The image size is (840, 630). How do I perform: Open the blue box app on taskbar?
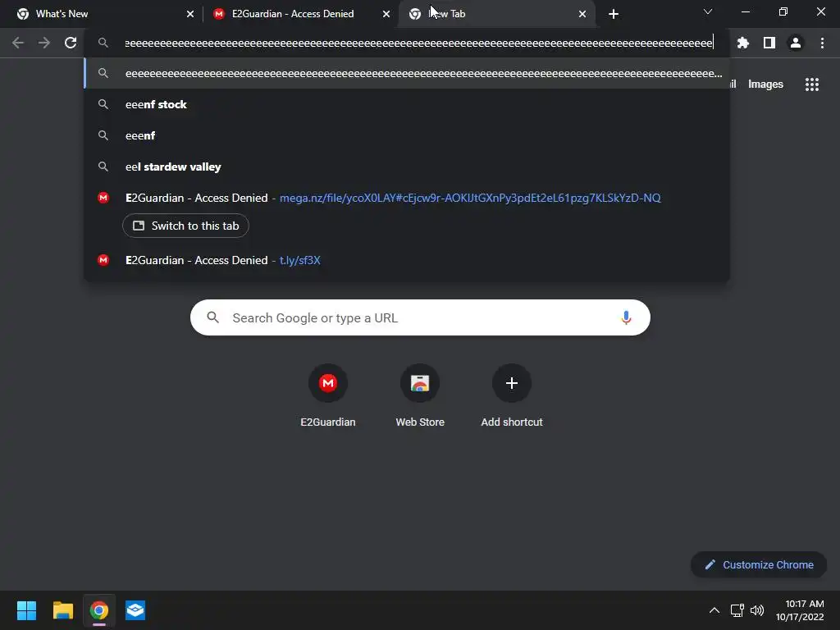135,610
